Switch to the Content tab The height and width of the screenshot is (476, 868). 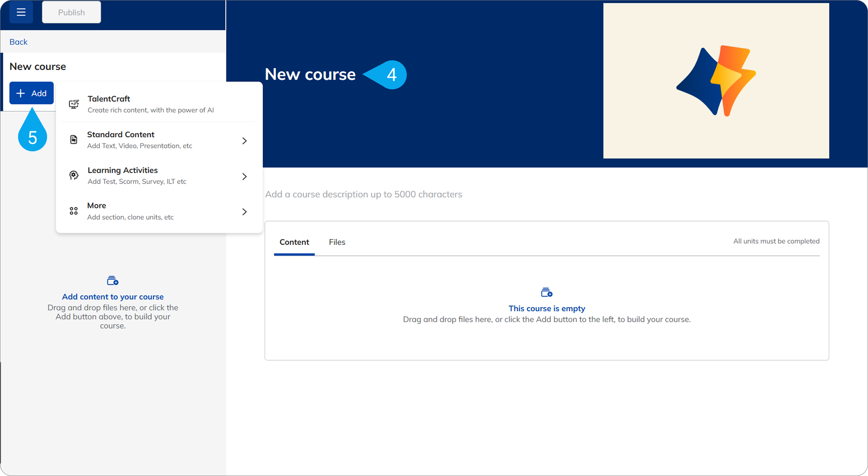coord(294,242)
